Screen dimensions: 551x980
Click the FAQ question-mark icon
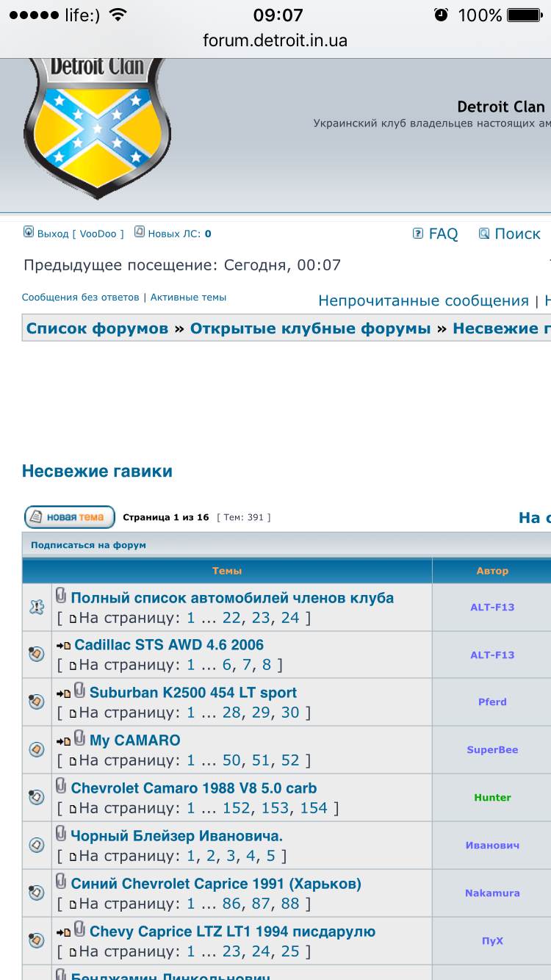(418, 234)
